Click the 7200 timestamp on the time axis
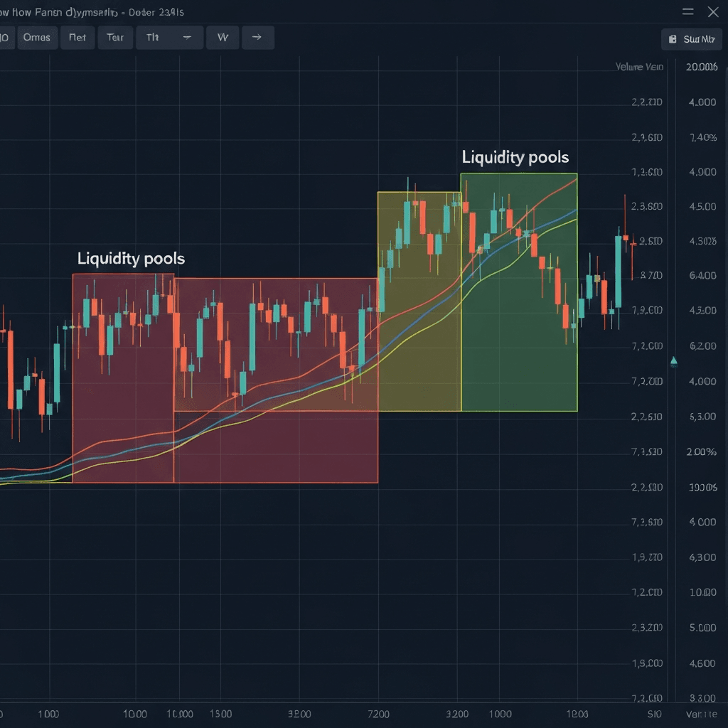Viewport: 728px width, 728px height. [379, 714]
